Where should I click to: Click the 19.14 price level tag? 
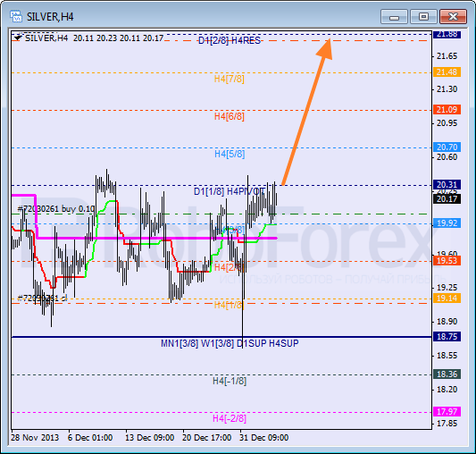coord(447,298)
